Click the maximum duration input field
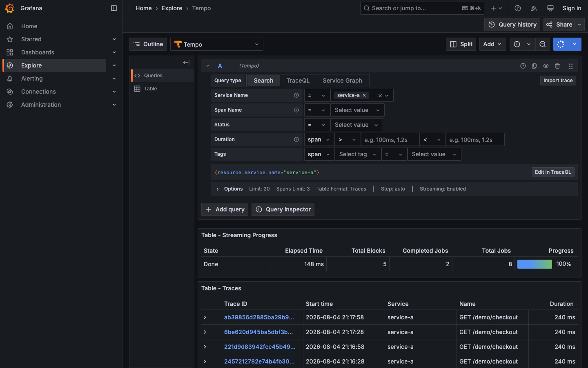The image size is (588, 368). click(475, 139)
